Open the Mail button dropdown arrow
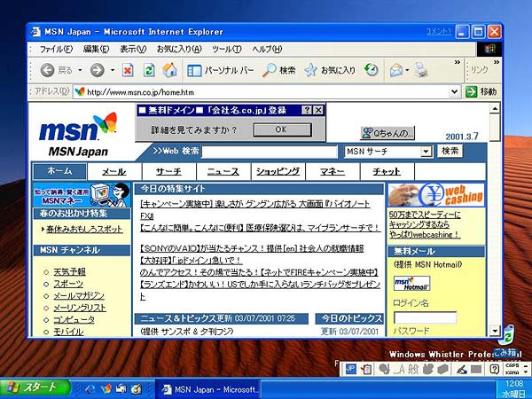This screenshot has height=399, width=532. point(407,70)
